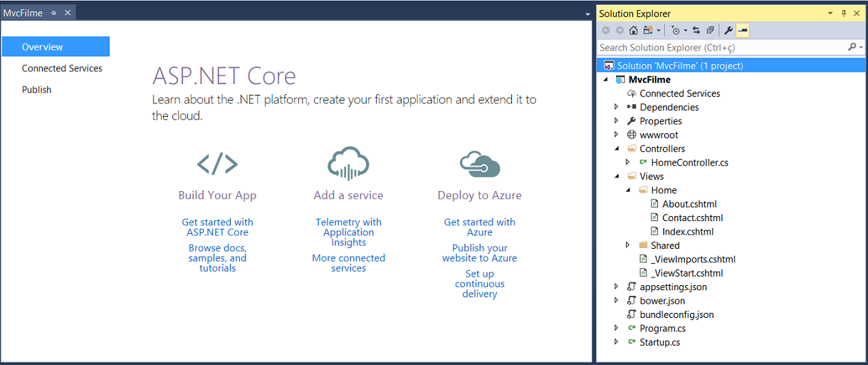
Task: Select HomeController.cs file
Action: tap(689, 163)
